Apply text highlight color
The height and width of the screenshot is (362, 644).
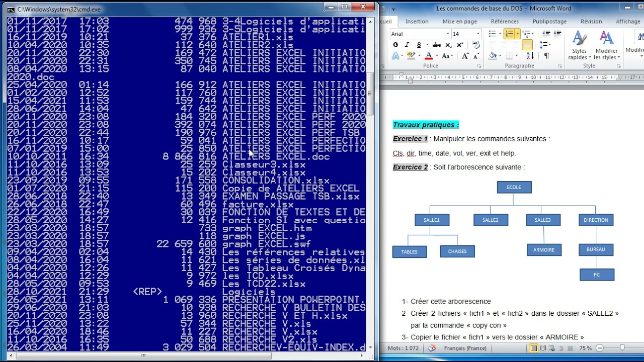pos(411,56)
